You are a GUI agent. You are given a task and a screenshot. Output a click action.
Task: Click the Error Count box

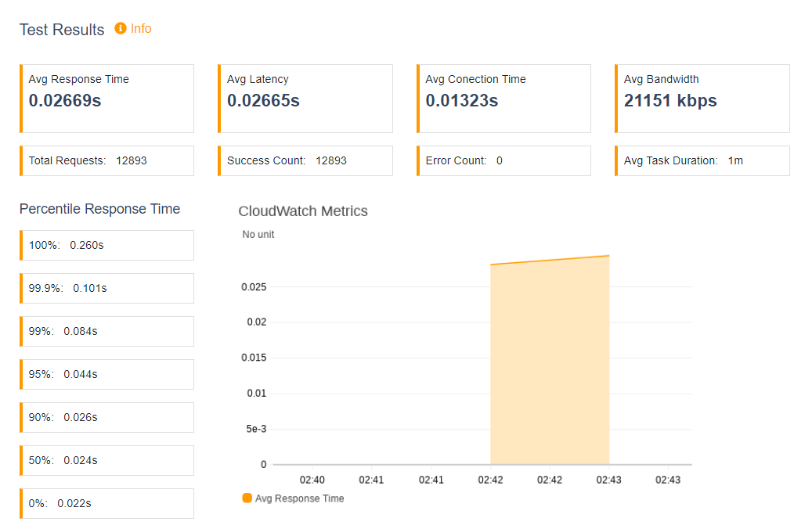click(503, 160)
